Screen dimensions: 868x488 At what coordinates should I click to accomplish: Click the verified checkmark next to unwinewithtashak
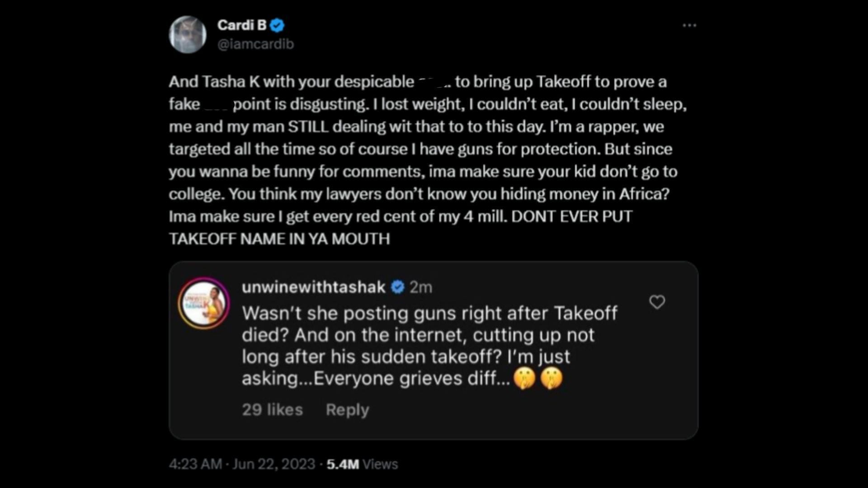point(397,286)
